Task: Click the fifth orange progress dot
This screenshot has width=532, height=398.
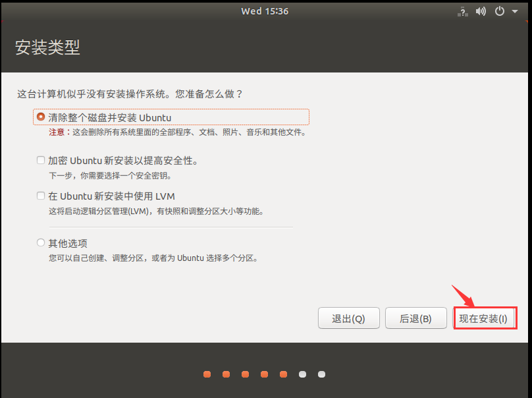Action: (x=283, y=374)
